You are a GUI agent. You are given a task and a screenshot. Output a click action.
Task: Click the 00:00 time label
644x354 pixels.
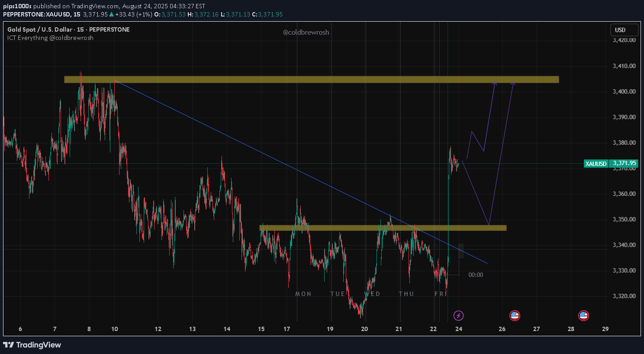click(476, 275)
